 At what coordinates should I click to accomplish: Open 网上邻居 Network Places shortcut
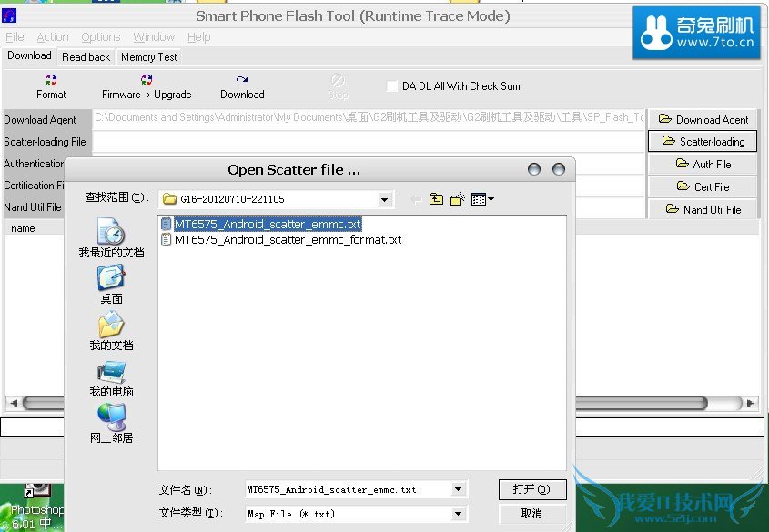(x=111, y=424)
